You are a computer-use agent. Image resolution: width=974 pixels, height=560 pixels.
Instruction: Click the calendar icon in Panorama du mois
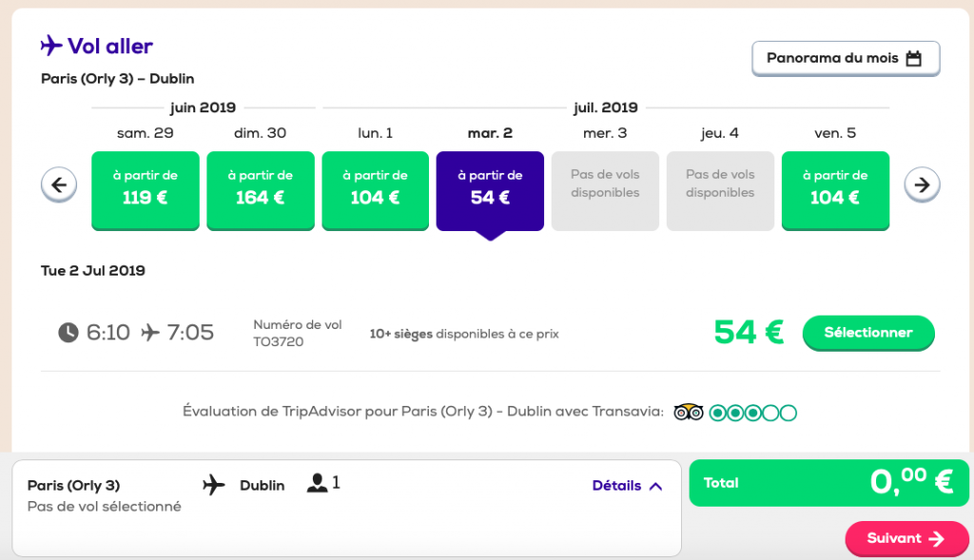914,58
